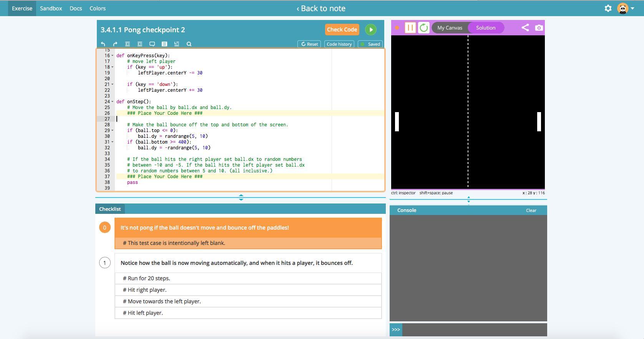Take a canvas screenshot with camera icon
Image resolution: width=644 pixels, height=339 pixels.
click(539, 28)
